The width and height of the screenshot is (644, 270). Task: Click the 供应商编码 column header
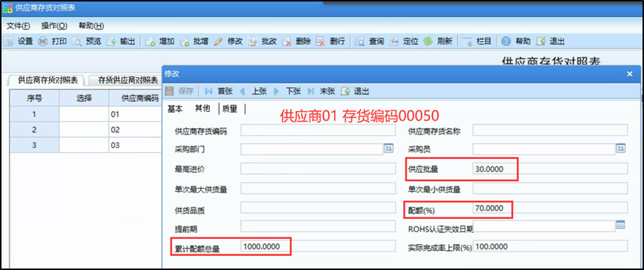tap(135, 98)
